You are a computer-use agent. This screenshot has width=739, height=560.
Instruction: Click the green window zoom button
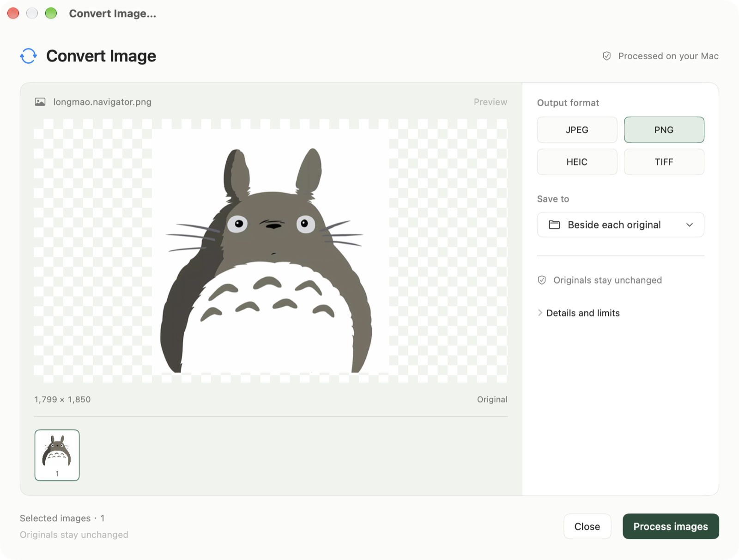point(51,13)
